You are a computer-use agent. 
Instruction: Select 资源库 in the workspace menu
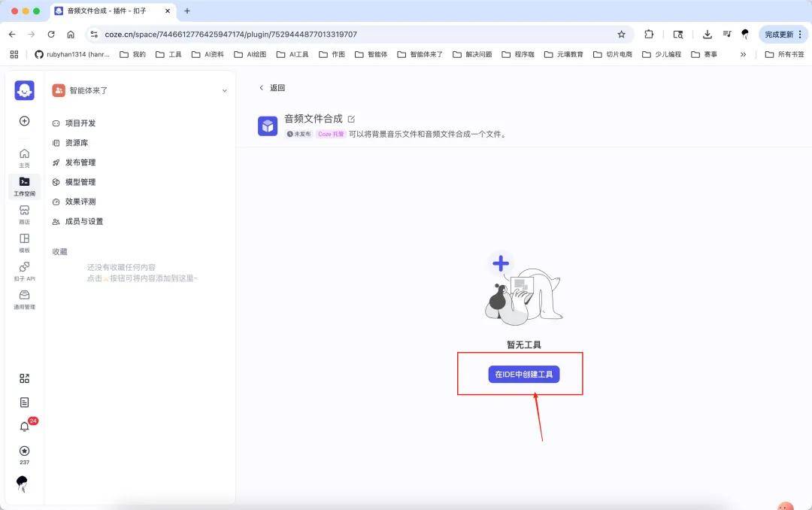tap(76, 143)
